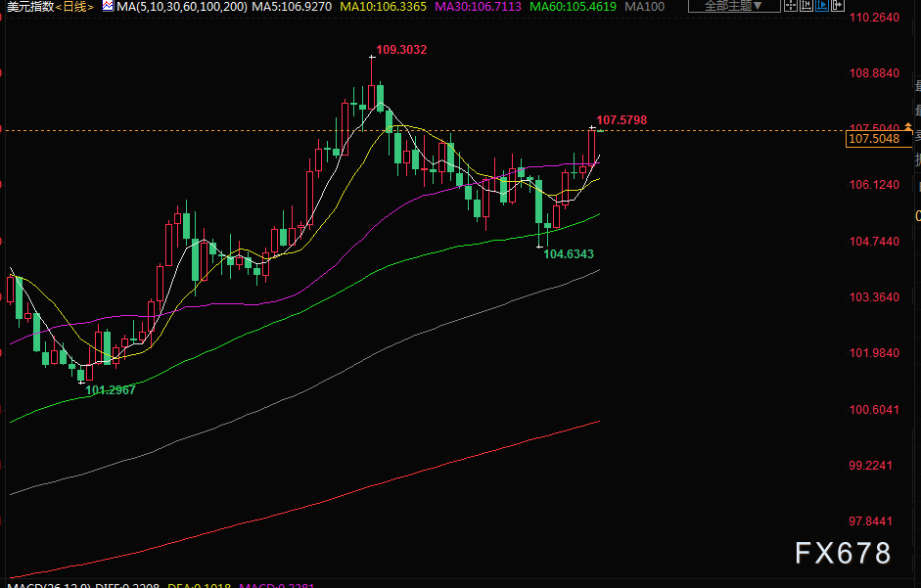Click the 101.2967 low price marker

pyautogui.click(x=111, y=390)
